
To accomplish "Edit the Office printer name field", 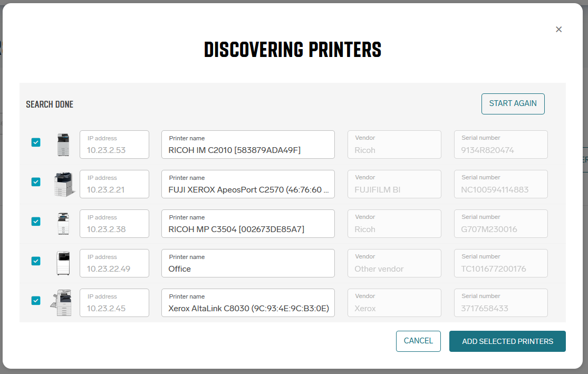I will pyautogui.click(x=248, y=268).
